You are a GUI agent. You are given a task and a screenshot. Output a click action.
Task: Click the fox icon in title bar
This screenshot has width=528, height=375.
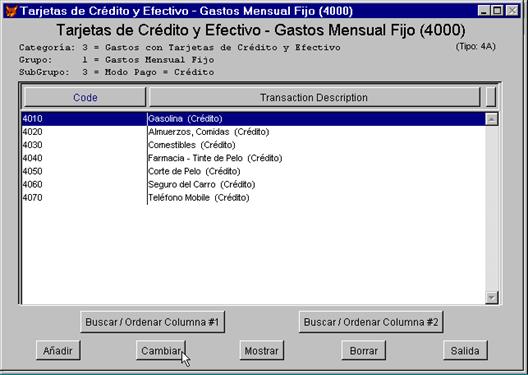(11, 11)
